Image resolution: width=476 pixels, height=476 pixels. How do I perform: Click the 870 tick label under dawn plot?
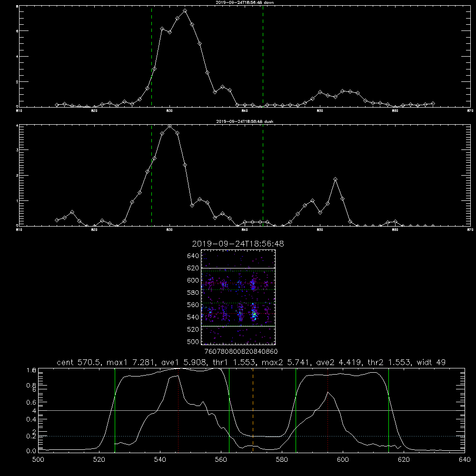[x=470, y=111]
